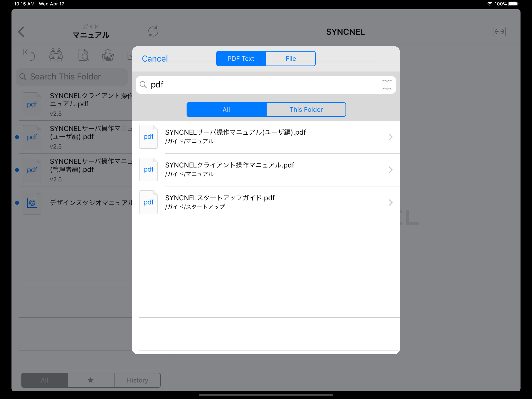Go back with the left arrow in sidebar
Screen dimensions: 532x399
click(x=21, y=32)
